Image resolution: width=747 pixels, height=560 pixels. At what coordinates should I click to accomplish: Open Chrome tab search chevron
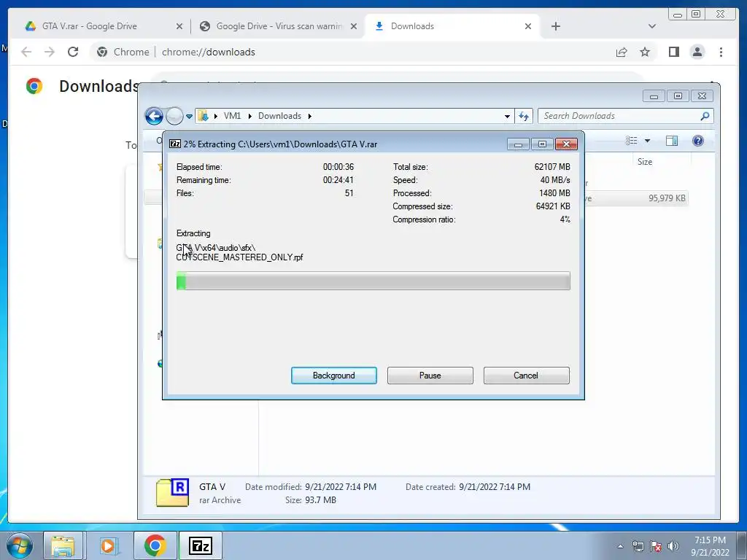(x=652, y=26)
